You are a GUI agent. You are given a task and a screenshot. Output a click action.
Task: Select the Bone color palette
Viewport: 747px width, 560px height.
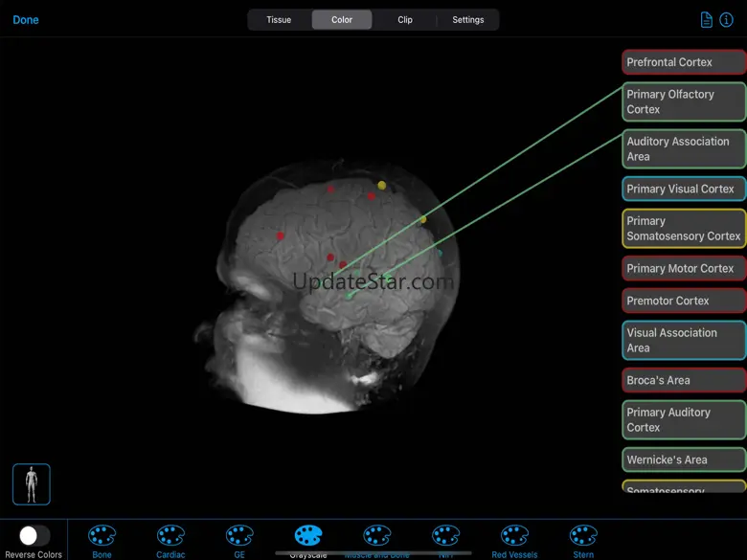point(102,536)
